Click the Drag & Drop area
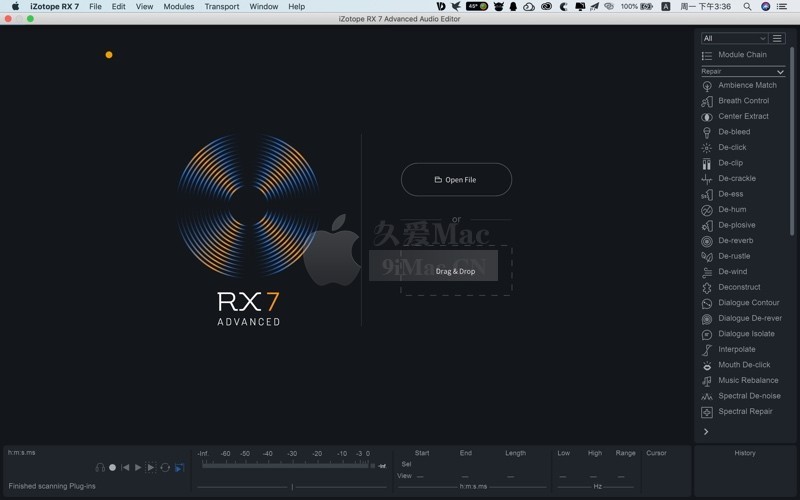 [x=456, y=271]
